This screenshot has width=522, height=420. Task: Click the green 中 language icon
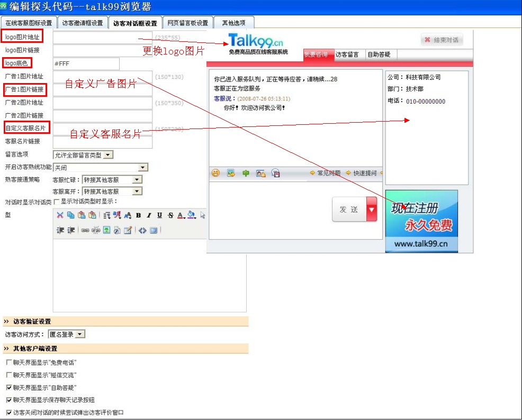coord(246,173)
